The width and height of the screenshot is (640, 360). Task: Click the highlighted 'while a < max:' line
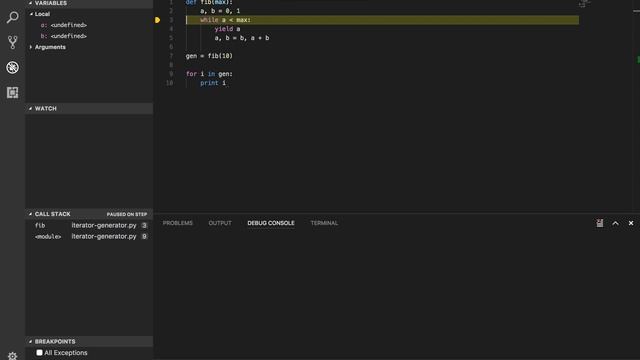[x=382, y=20]
